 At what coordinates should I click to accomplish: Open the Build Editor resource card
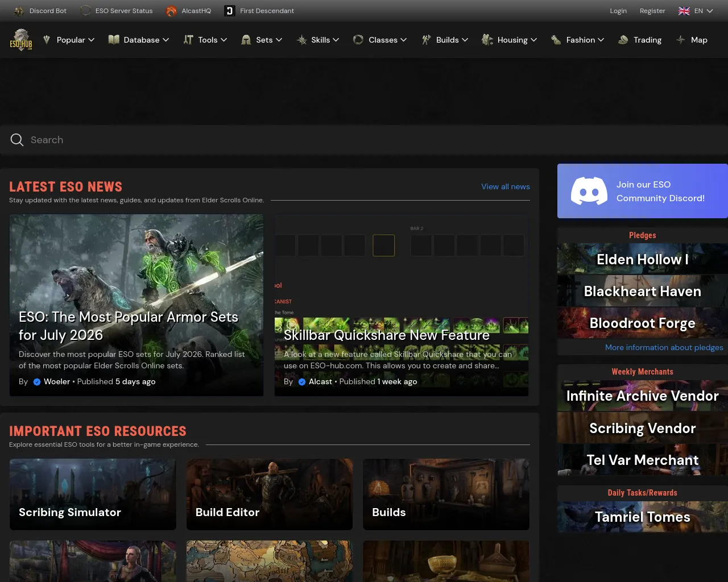[x=270, y=494]
